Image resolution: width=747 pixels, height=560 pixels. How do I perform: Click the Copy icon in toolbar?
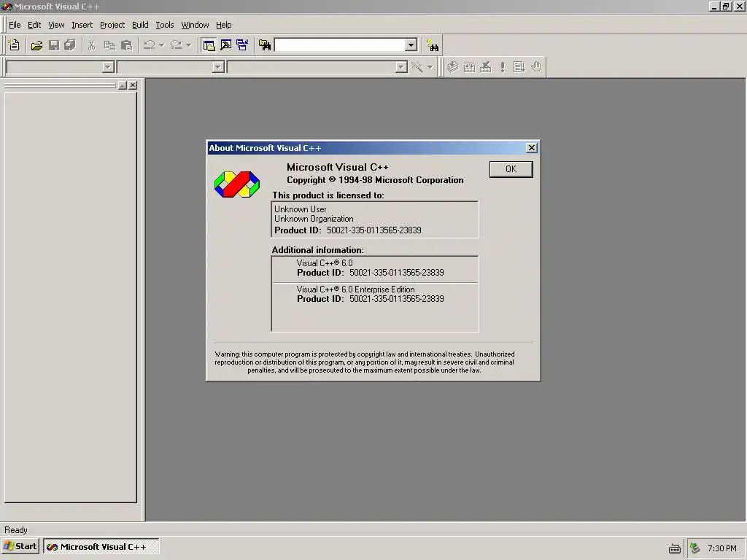tap(109, 45)
